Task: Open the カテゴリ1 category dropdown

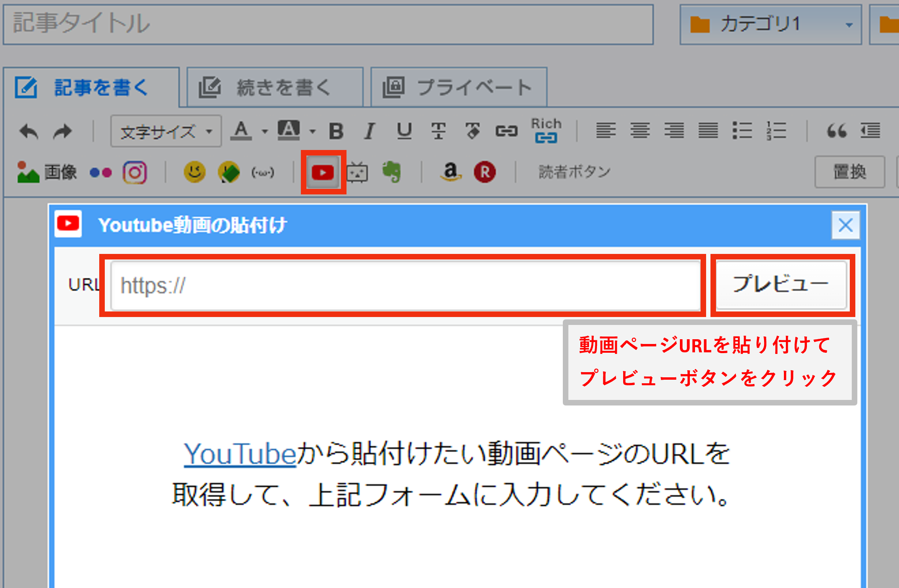Action: [x=771, y=25]
